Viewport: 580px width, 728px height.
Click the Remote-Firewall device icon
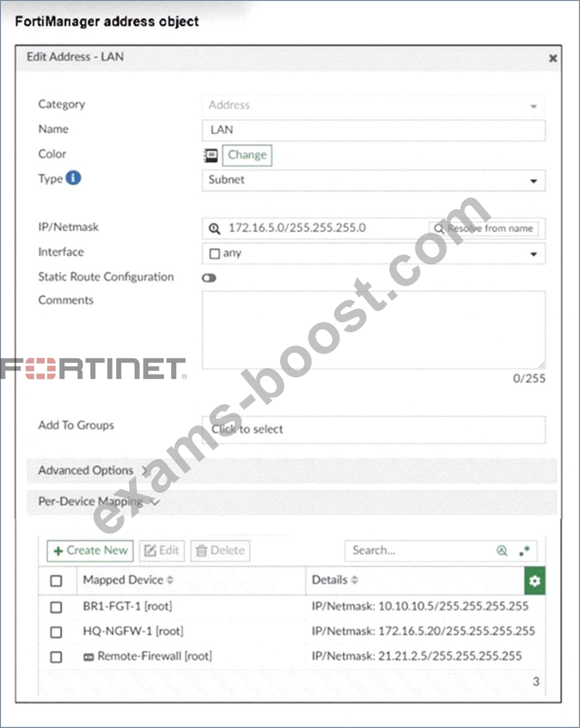point(88,657)
